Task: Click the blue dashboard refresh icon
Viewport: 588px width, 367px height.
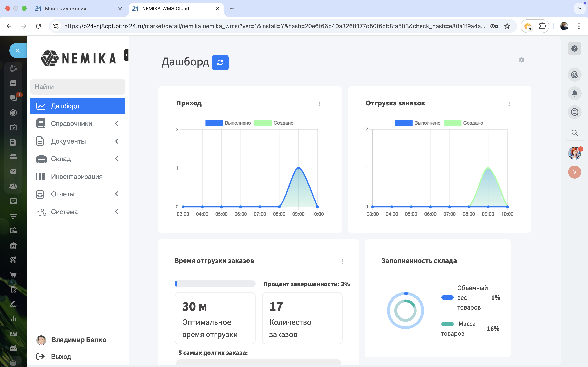Action: tap(220, 63)
